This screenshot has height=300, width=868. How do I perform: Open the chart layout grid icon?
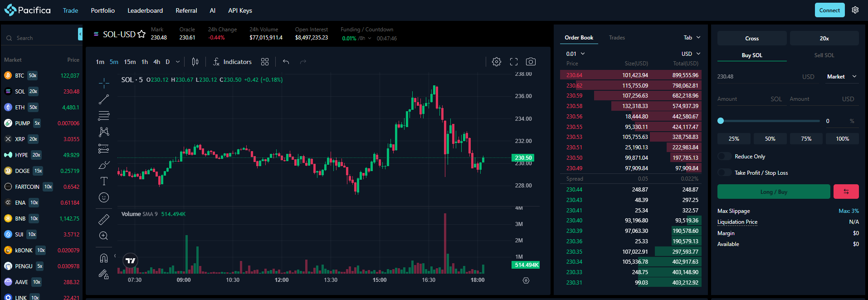coord(265,62)
